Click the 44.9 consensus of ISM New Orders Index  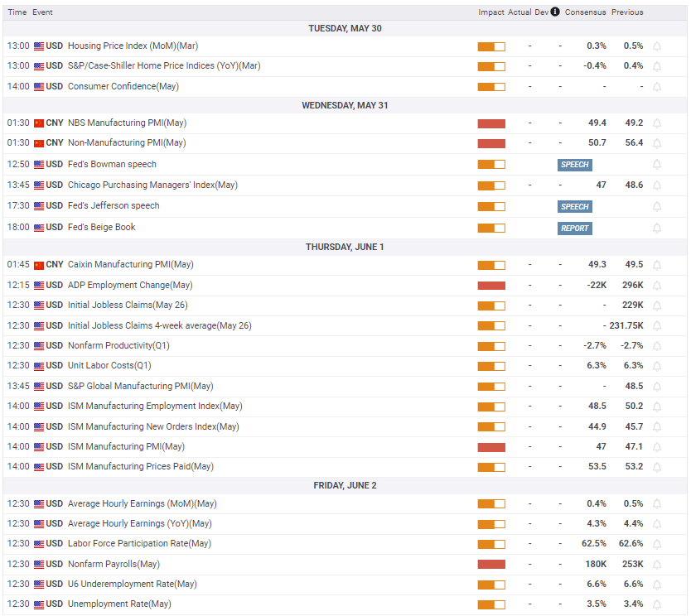point(597,426)
